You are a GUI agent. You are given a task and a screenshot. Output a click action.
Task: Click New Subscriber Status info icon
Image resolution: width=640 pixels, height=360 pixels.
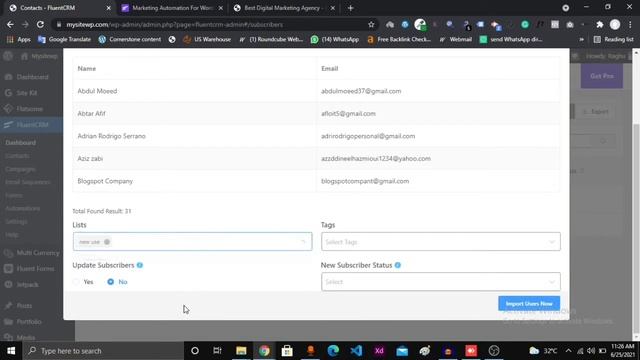tap(398, 265)
